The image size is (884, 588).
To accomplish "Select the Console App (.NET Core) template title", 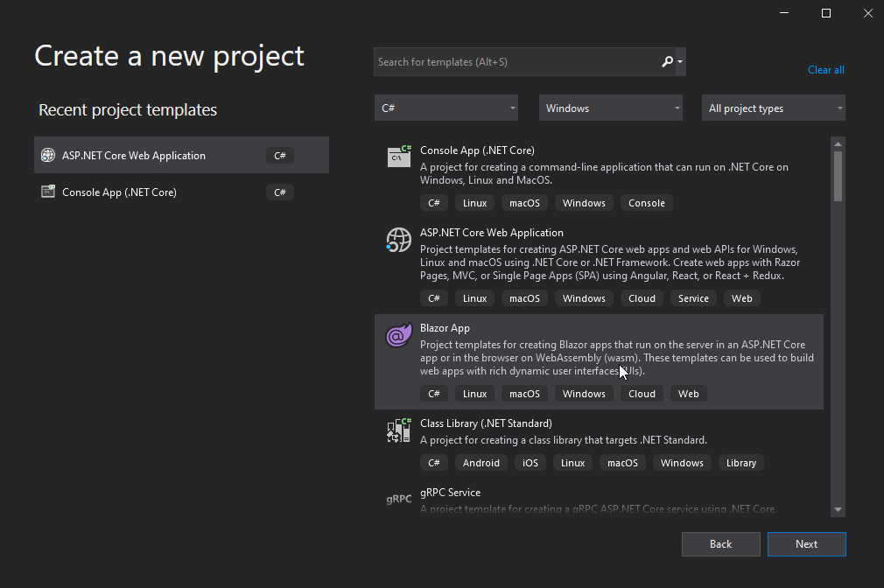I will point(477,150).
